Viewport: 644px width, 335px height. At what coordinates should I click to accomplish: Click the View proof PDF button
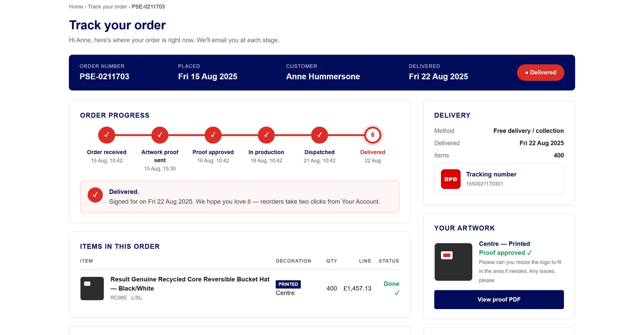[x=499, y=300]
